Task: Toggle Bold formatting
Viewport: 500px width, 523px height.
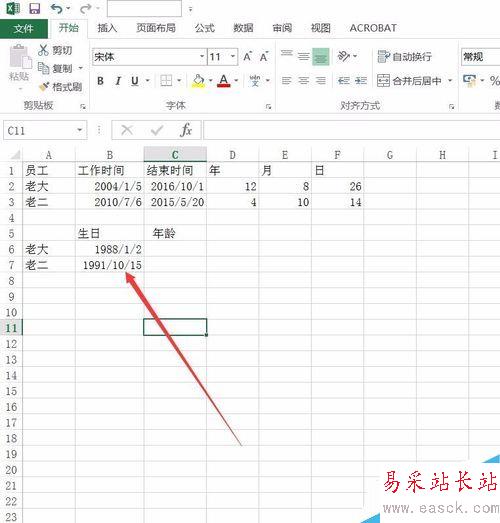Action: (x=100, y=81)
